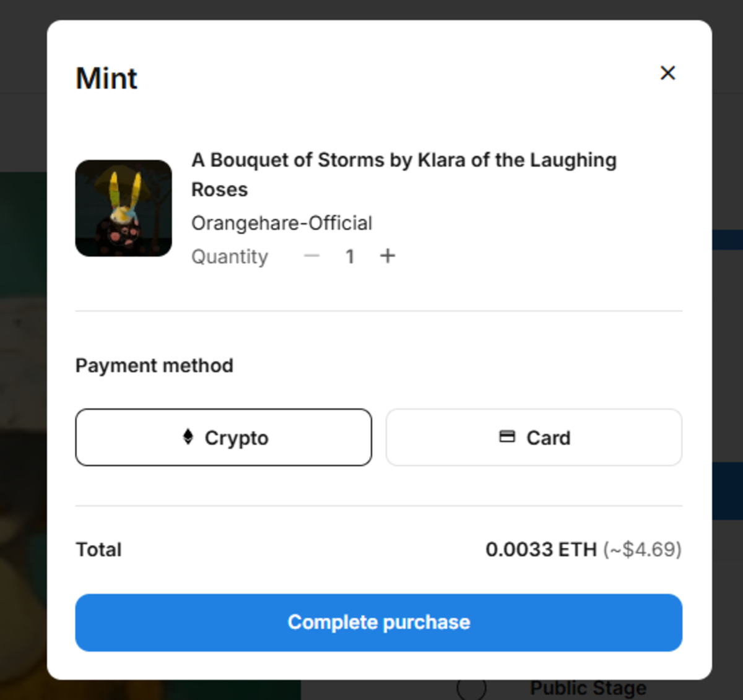Viewport: 743px width, 700px height.
Task: Click the credit card icon beside Card
Action: point(507,437)
